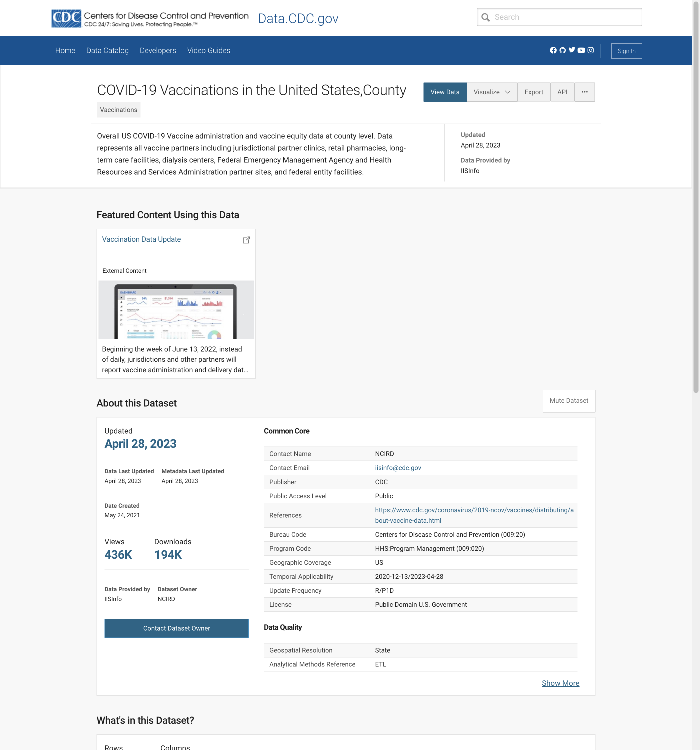Click the CDC logo in the header
Image resolution: width=700 pixels, height=750 pixels.
click(x=66, y=18)
